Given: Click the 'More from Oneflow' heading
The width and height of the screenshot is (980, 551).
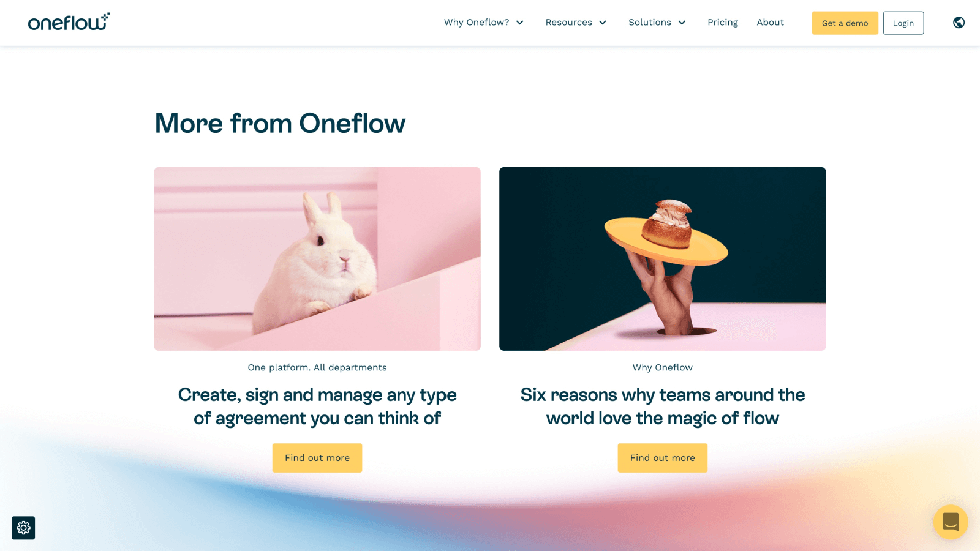Looking at the screenshot, I should [280, 124].
